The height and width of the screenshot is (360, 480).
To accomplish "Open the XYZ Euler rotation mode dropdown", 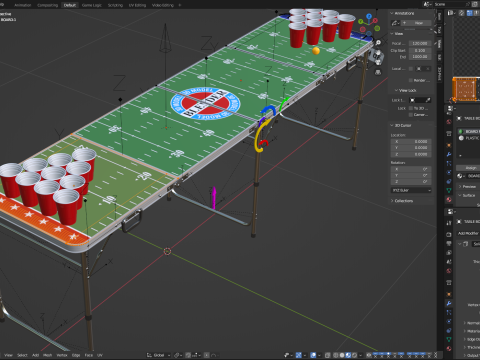I will click(x=411, y=190).
